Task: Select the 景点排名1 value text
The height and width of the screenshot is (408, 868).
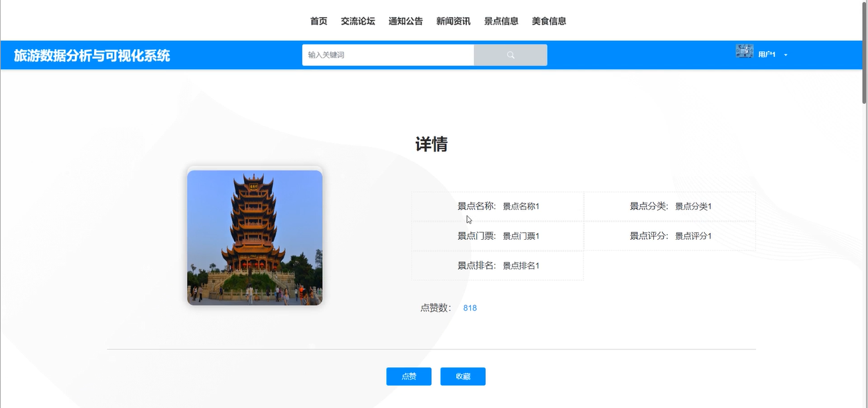Action: pyautogui.click(x=521, y=266)
